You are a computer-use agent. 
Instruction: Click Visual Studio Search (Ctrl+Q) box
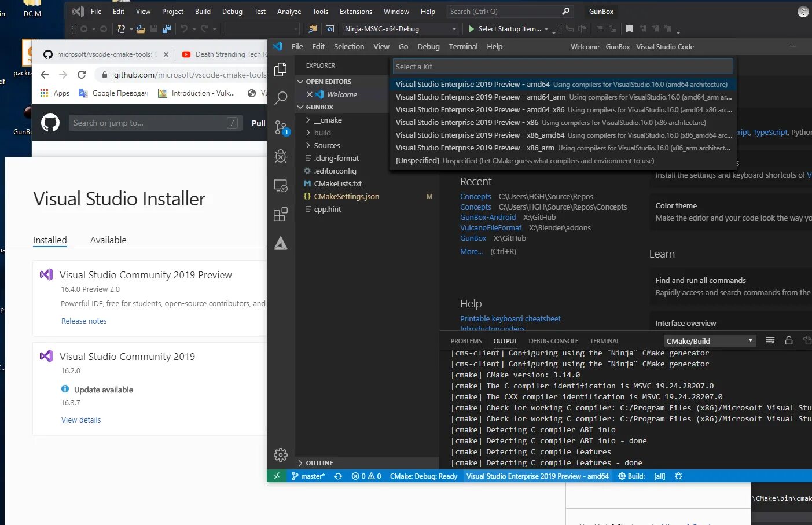click(x=509, y=12)
